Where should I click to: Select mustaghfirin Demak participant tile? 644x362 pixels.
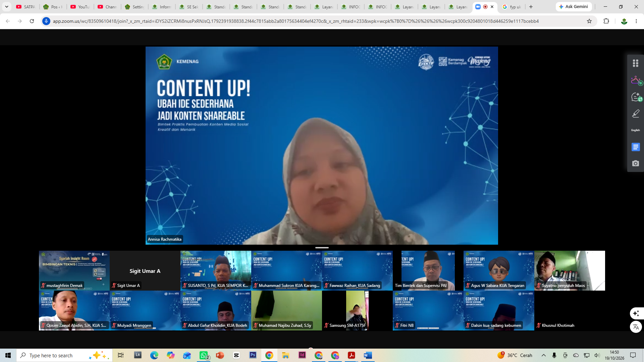coord(74,270)
